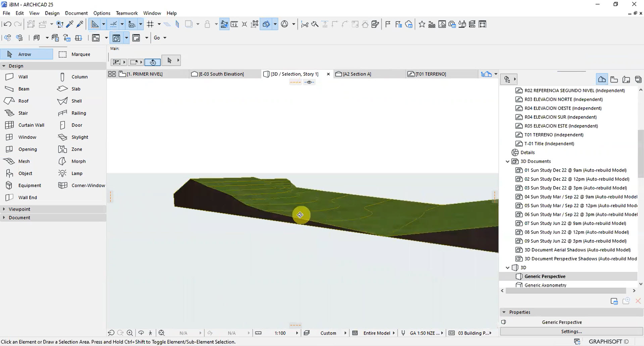Screen dimensions: 644x346
Task: Open the Zone tool
Action: pos(77,149)
